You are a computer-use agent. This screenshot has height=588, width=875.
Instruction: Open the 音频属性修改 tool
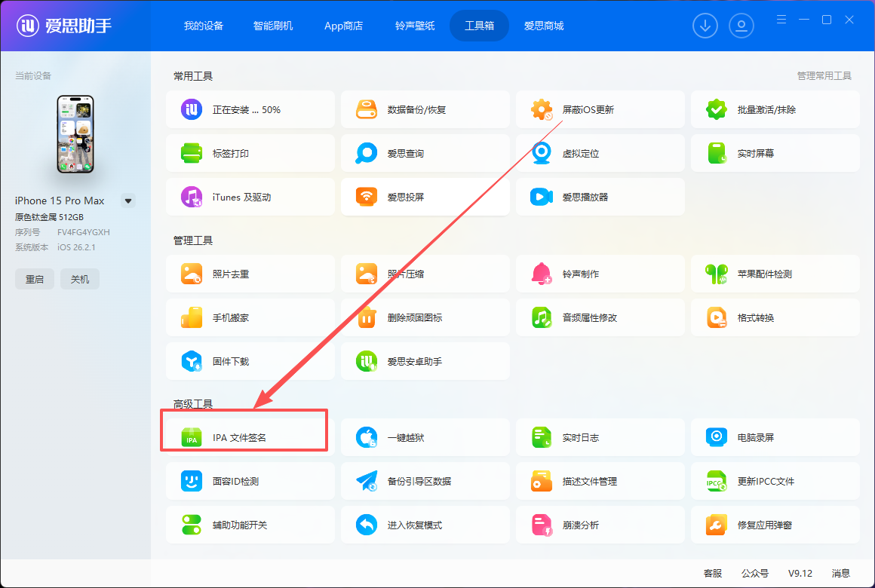click(x=600, y=317)
